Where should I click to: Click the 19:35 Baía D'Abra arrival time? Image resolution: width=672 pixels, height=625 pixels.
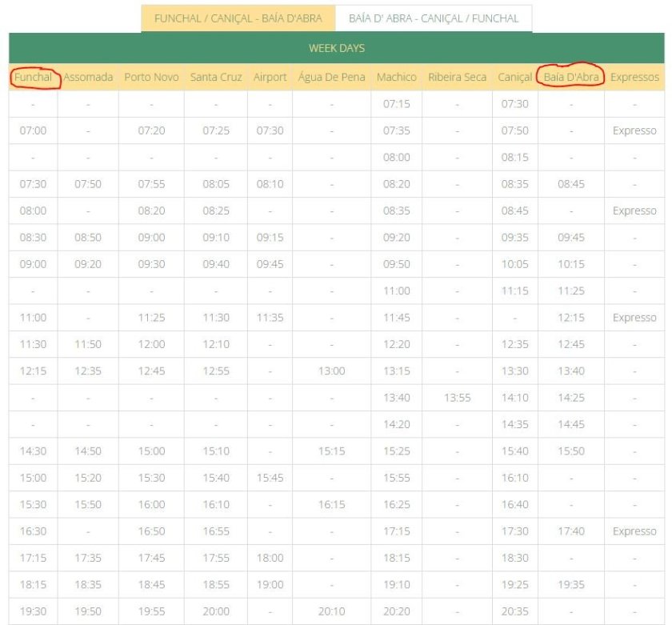tap(571, 585)
